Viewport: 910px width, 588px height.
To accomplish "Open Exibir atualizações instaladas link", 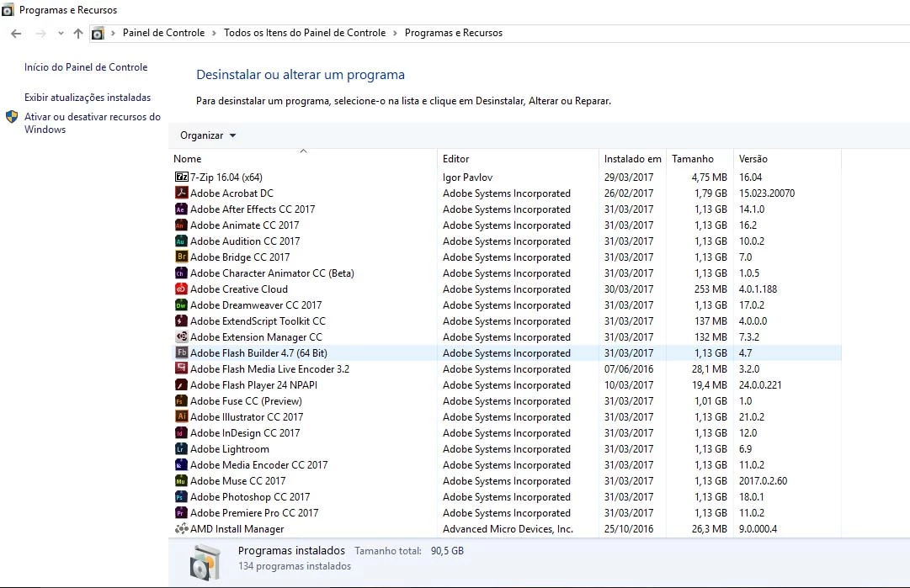I will coord(88,98).
